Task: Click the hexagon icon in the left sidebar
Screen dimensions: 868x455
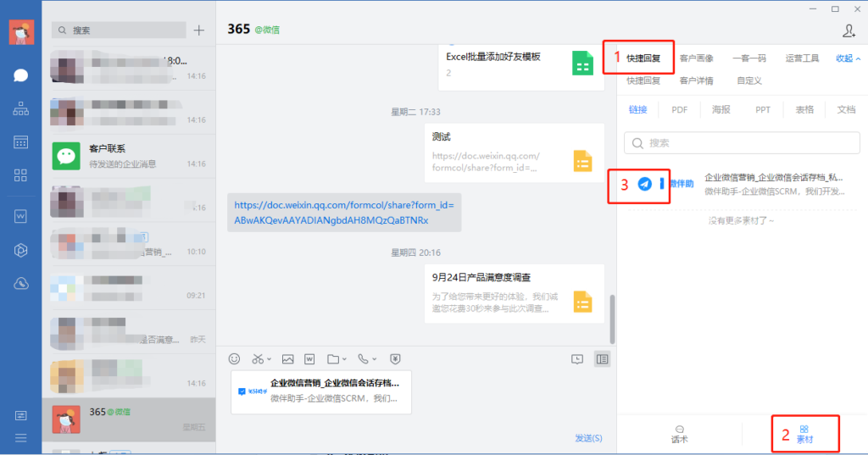Action: (x=20, y=250)
